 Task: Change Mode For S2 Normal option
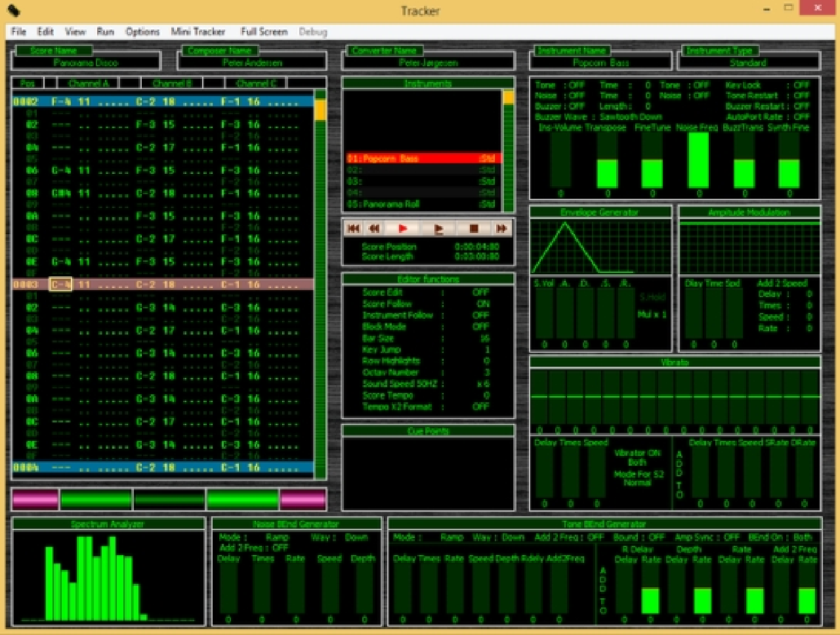click(x=637, y=482)
